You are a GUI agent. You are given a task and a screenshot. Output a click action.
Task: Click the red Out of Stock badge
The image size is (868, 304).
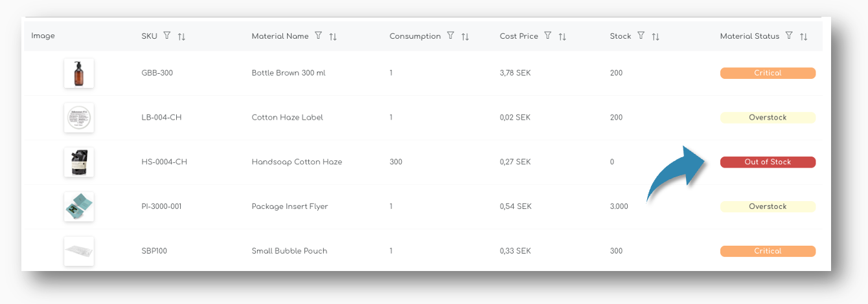[x=768, y=162]
